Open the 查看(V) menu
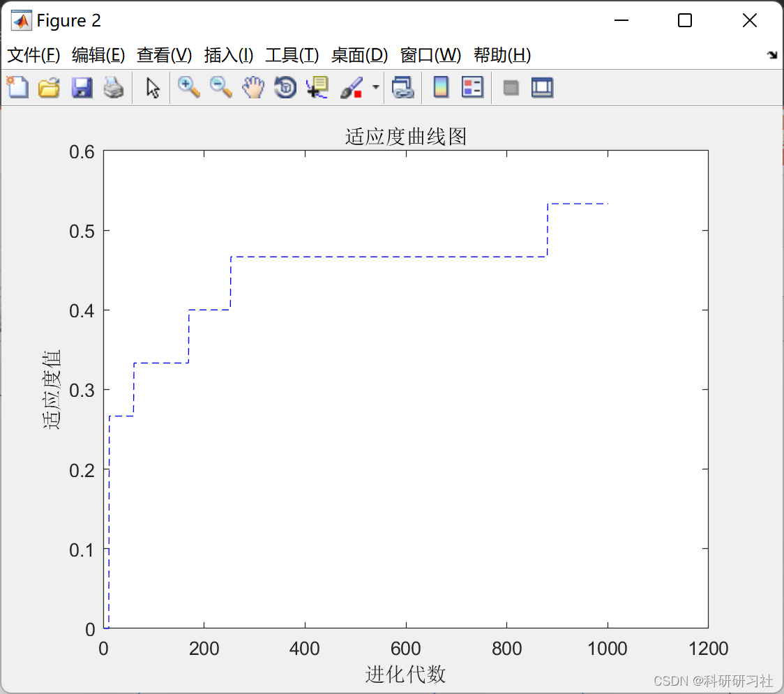Image resolution: width=784 pixels, height=694 pixels. (165, 55)
